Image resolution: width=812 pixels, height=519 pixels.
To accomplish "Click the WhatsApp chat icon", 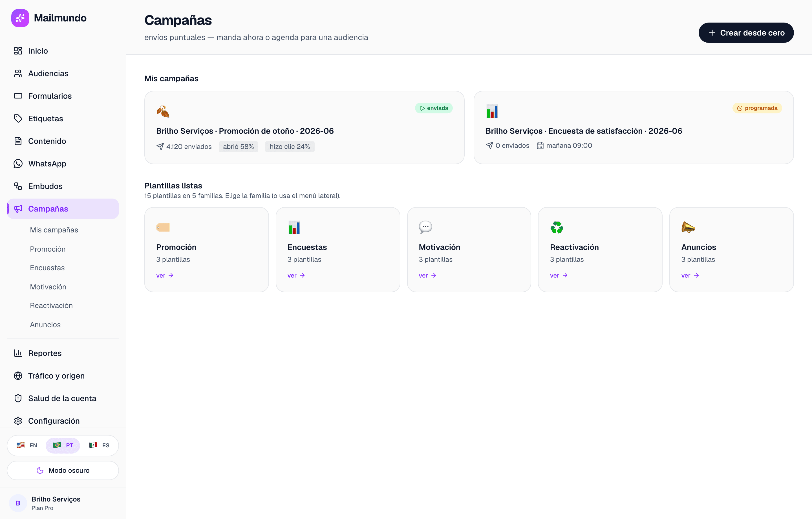I will tap(18, 164).
